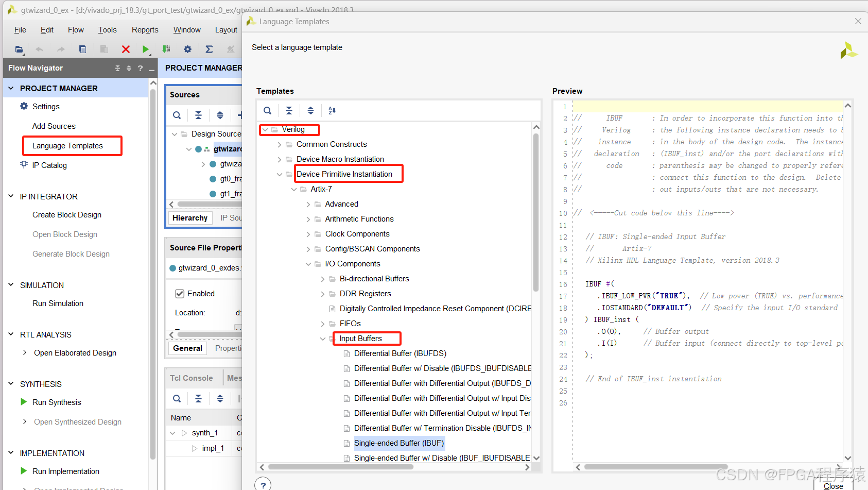Collapse the Verilog tree node
The height and width of the screenshot is (490, 868).
265,130
